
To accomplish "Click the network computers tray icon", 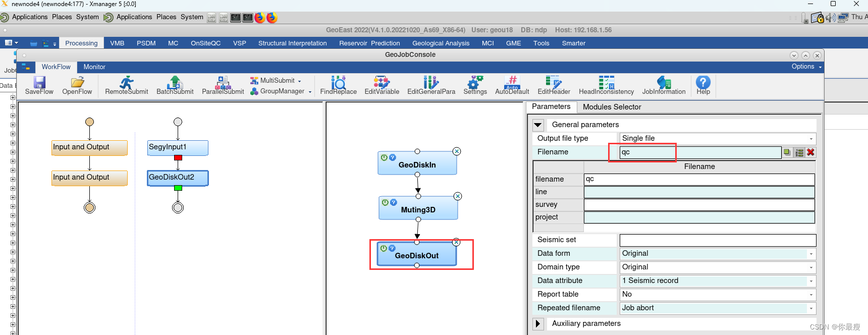I will (843, 18).
